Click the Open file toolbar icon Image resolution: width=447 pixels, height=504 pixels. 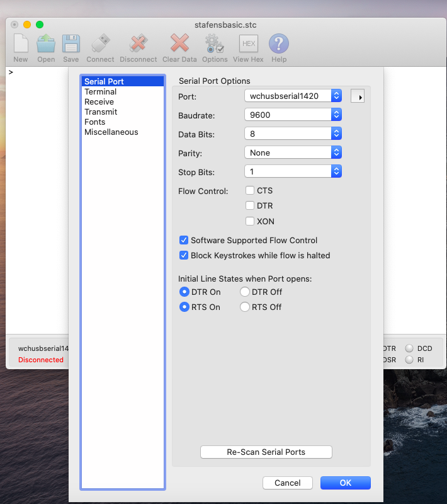(x=46, y=45)
